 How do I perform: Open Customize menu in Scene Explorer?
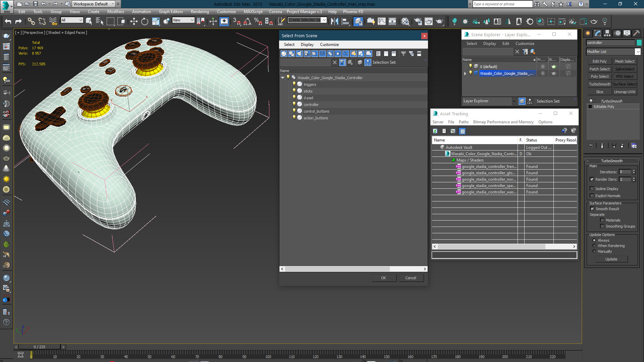(525, 44)
